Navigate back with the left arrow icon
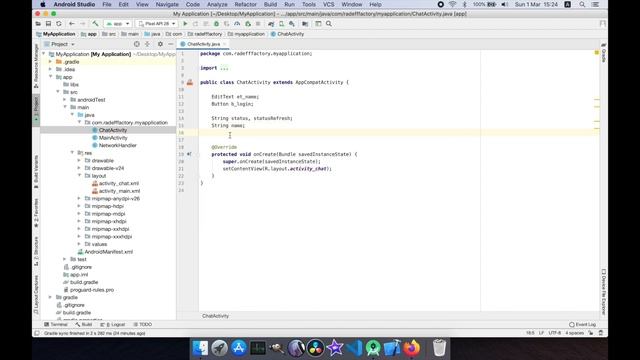 coord(72,24)
